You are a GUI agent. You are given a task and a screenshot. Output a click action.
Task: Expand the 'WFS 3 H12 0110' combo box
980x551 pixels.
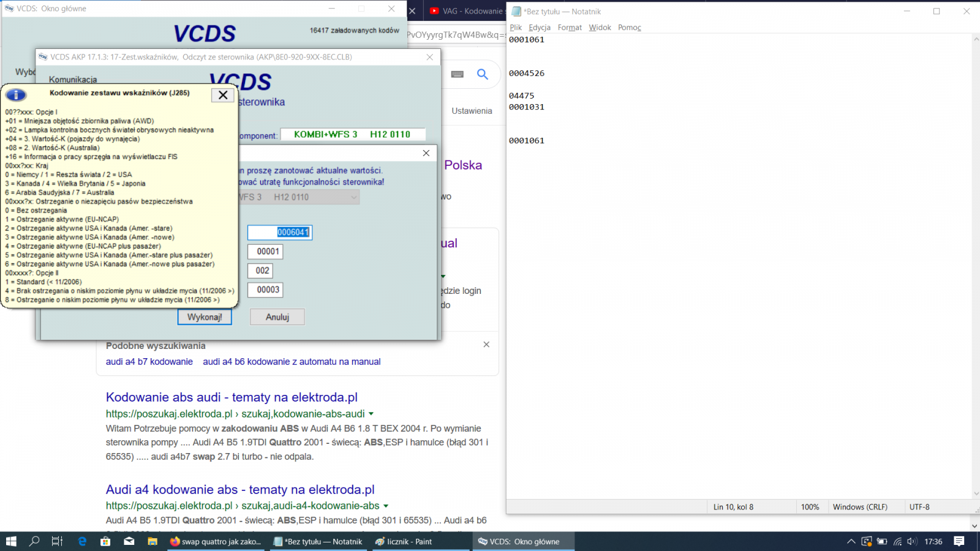353,197
